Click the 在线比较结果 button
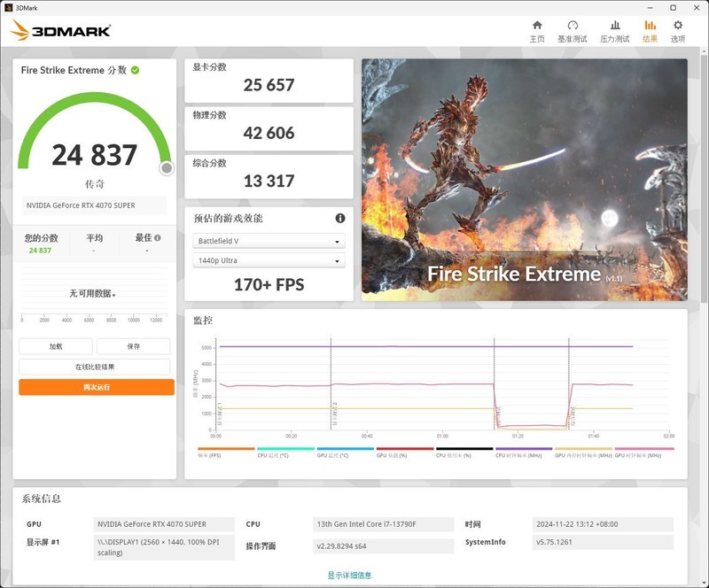The image size is (709, 588). tap(97, 366)
